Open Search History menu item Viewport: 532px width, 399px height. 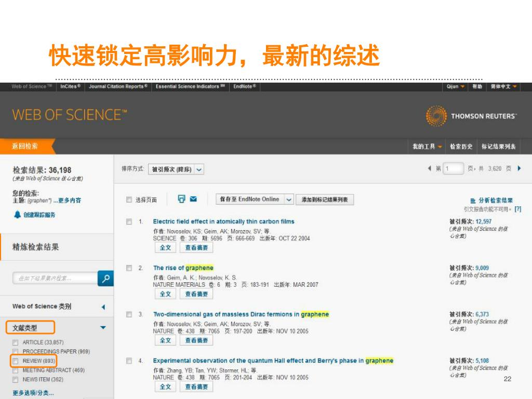pos(461,147)
